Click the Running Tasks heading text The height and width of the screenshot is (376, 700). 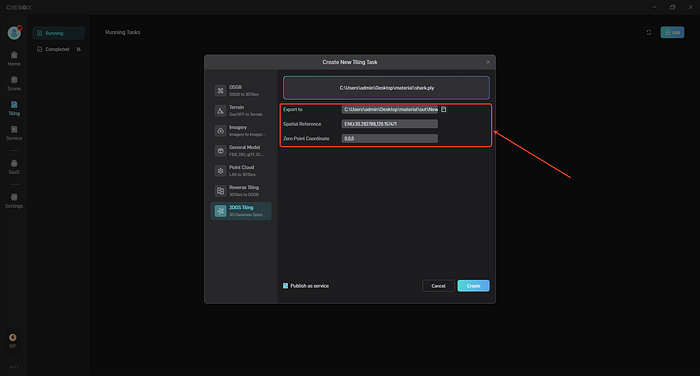[123, 32]
